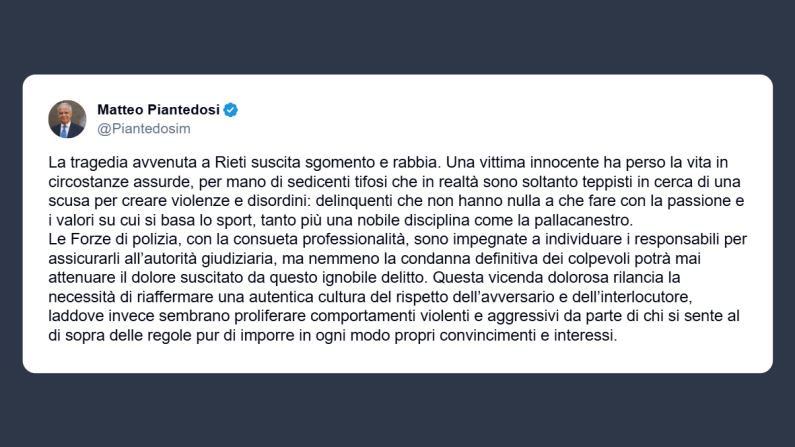
Task: Click Matteo Piantedosi's profile picture
Action: click(x=67, y=119)
